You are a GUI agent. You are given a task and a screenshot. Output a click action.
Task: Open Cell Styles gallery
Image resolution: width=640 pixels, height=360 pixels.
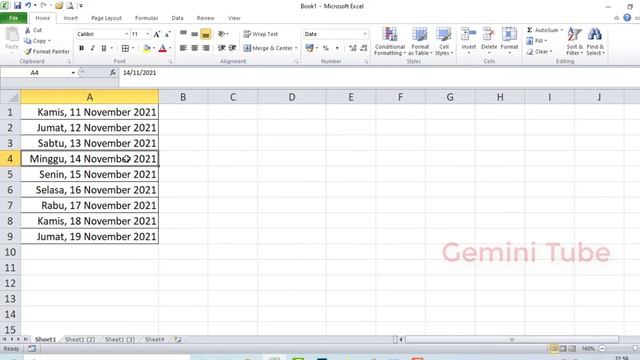[x=444, y=42]
